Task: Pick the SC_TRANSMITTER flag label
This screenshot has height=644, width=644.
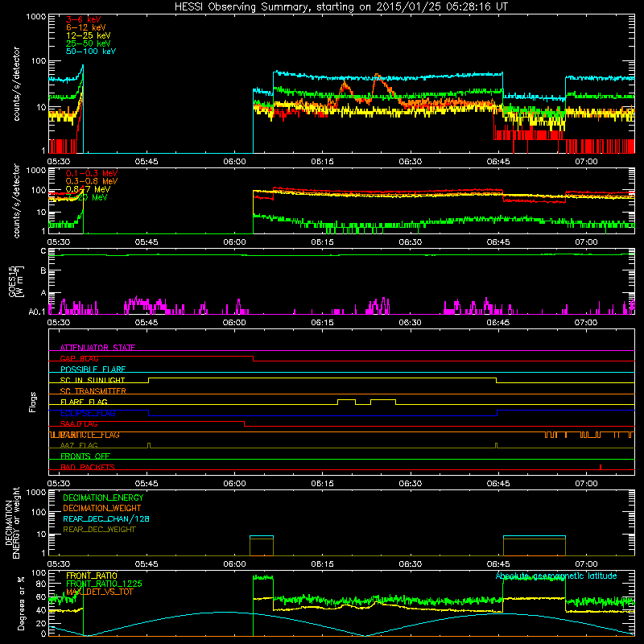Action: [93, 391]
